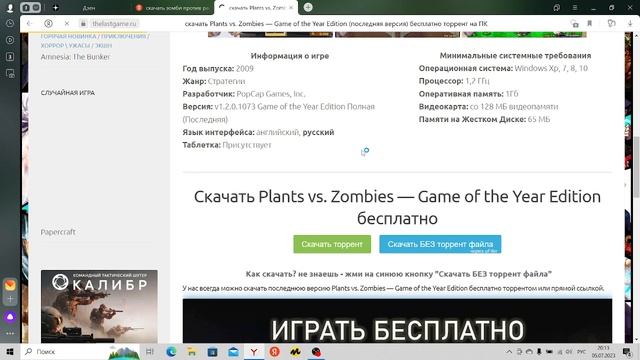Image resolution: width=640 pixels, height=360 pixels.
Task: Open the browser hamburger menu
Action: click(x=575, y=7)
